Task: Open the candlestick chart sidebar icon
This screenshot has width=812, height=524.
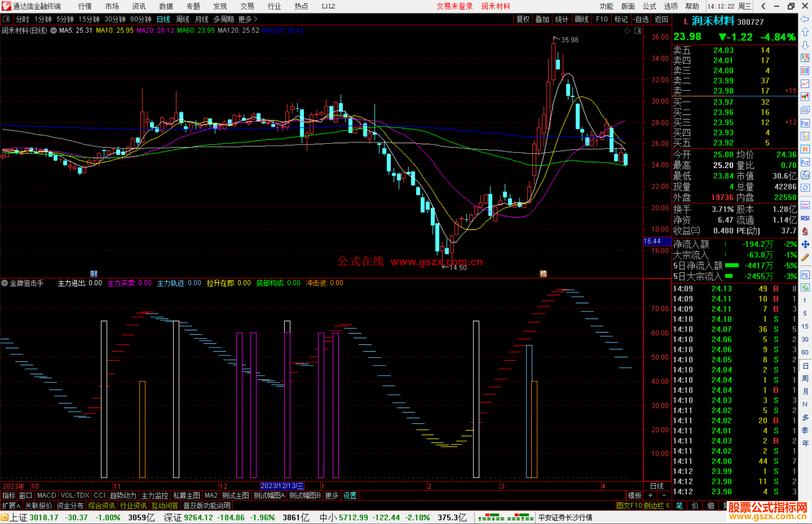Action: coord(805,97)
